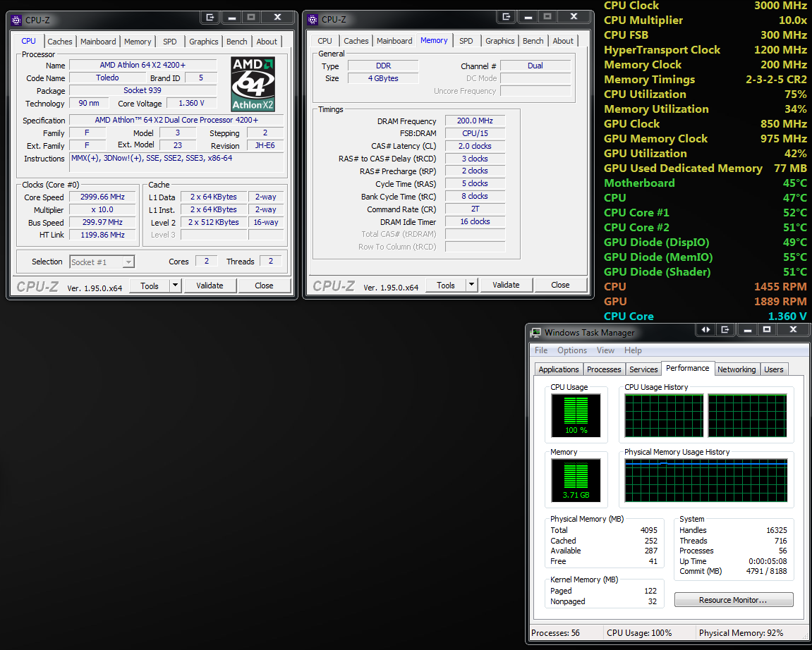
Task: Click the pin button in Memory CPU-Z title bar
Action: pyautogui.click(x=506, y=16)
